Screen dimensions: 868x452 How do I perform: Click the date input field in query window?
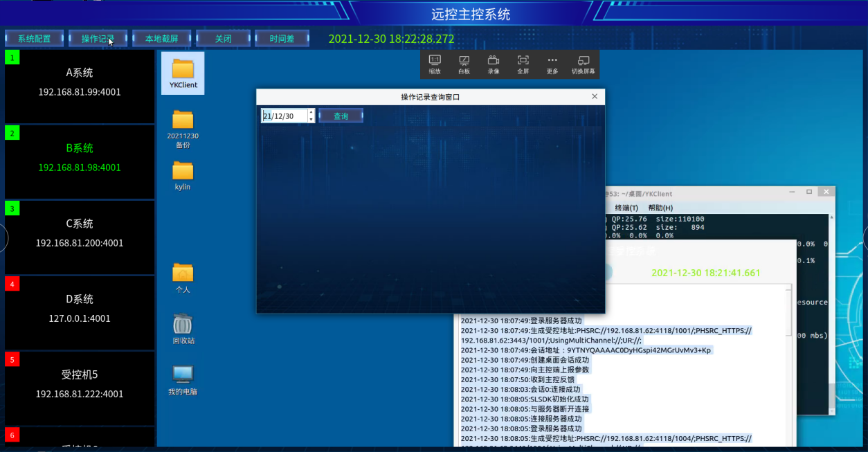(x=284, y=116)
